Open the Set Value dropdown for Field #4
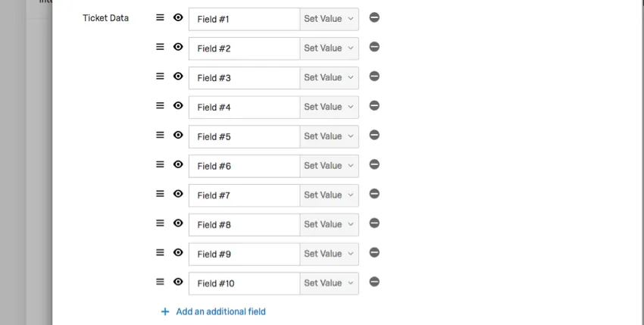Screen dimensions: 644x325 click(330, 107)
